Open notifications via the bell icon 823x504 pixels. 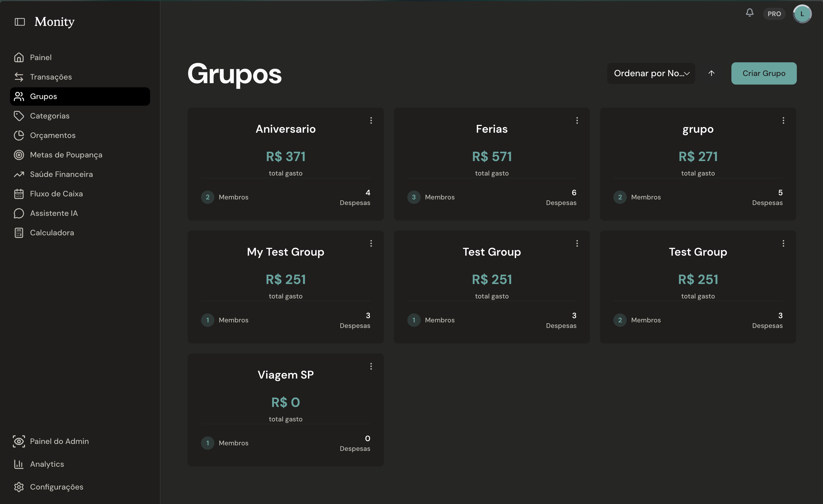click(x=749, y=13)
